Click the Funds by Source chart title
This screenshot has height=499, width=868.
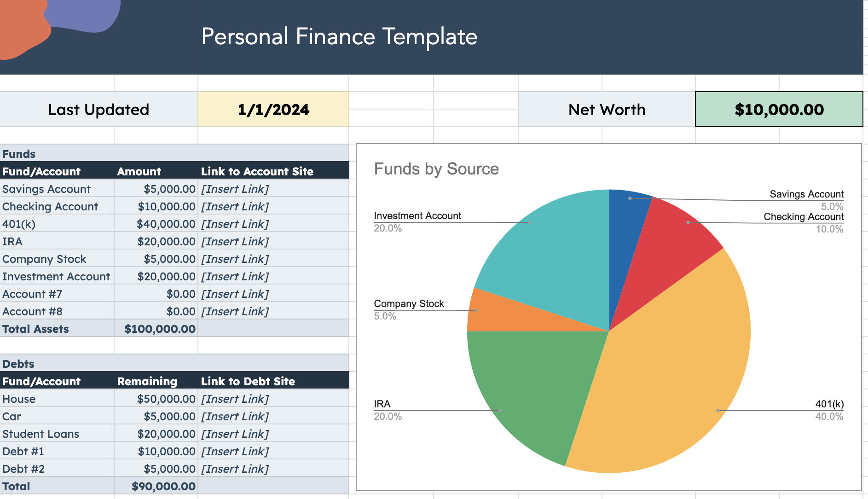coord(436,169)
